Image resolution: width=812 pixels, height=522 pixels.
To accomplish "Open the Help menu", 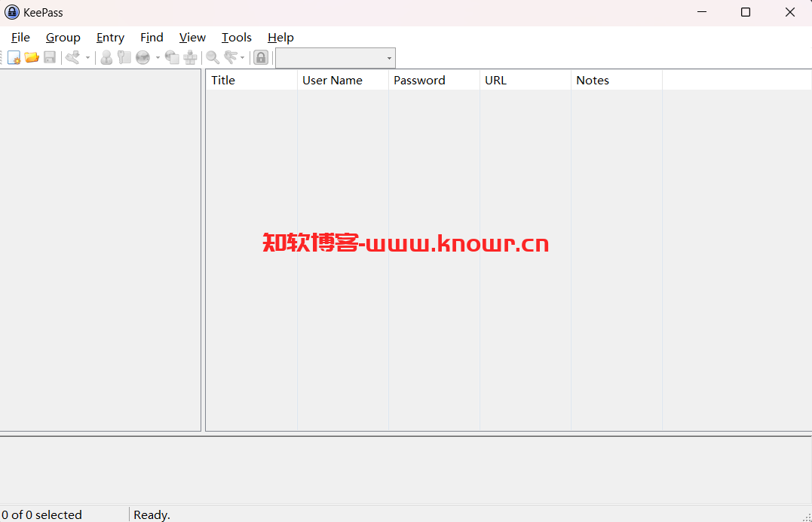I will point(280,37).
